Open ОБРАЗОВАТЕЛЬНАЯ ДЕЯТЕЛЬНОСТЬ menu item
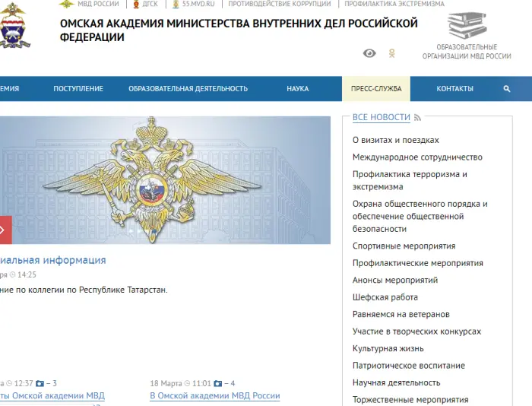Screen dimensions: 532x406 188,89
